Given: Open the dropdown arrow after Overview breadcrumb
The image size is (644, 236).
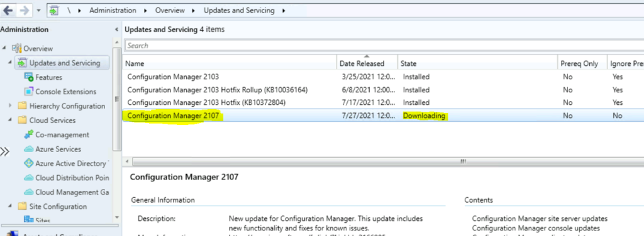Looking at the screenshot, I should pos(194,11).
